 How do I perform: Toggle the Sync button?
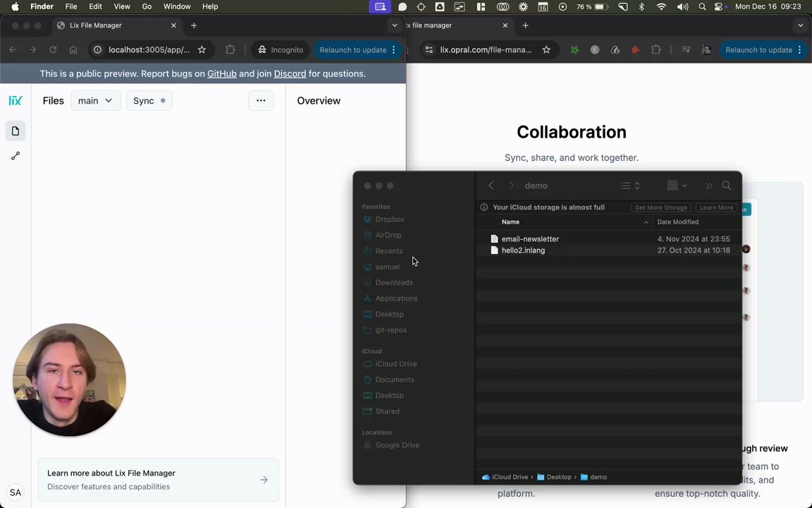pyautogui.click(x=149, y=101)
